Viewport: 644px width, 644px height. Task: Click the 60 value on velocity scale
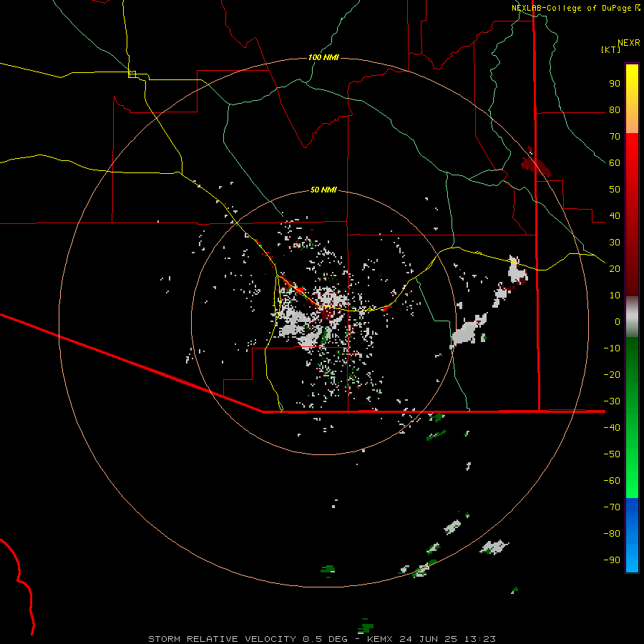point(615,163)
